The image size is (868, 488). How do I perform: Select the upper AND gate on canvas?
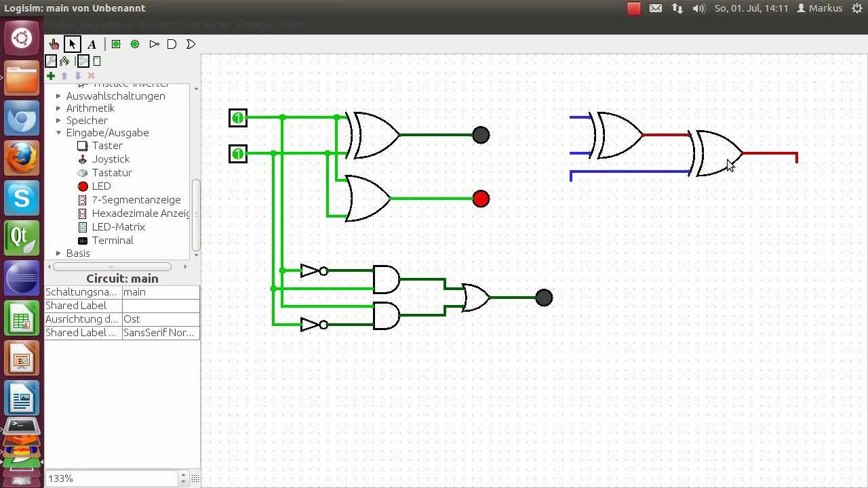pos(387,279)
